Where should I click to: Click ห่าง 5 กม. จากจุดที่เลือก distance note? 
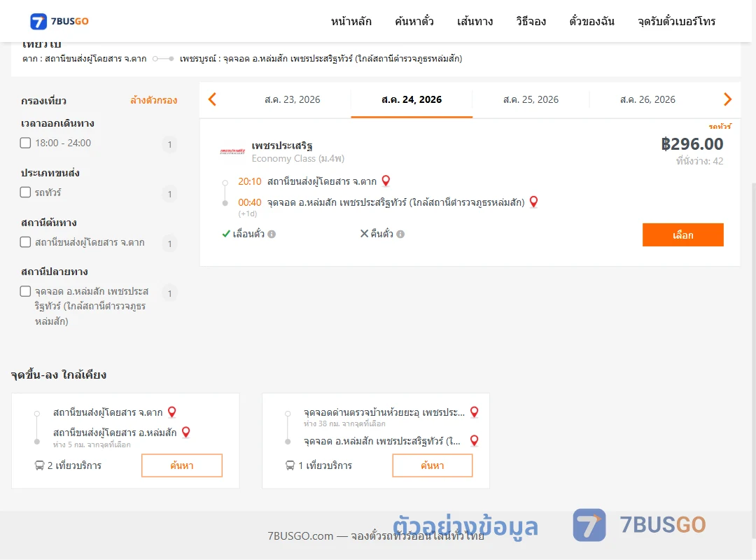92,444
